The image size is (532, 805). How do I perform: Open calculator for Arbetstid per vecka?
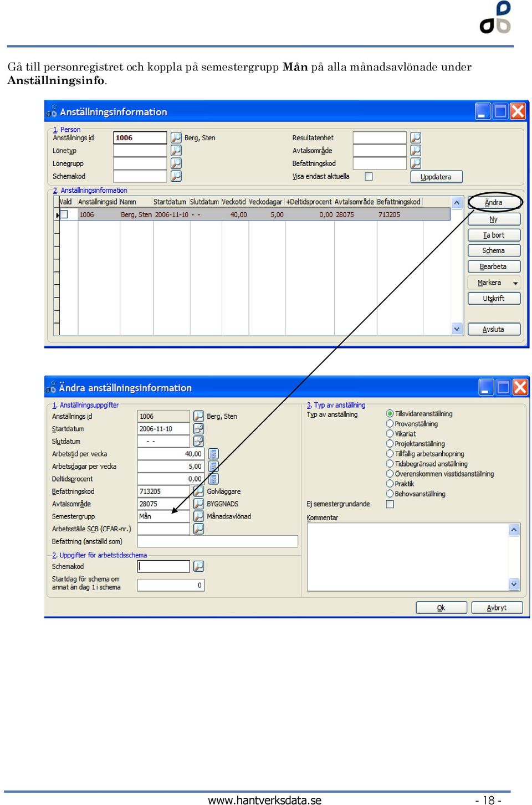pos(213,454)
